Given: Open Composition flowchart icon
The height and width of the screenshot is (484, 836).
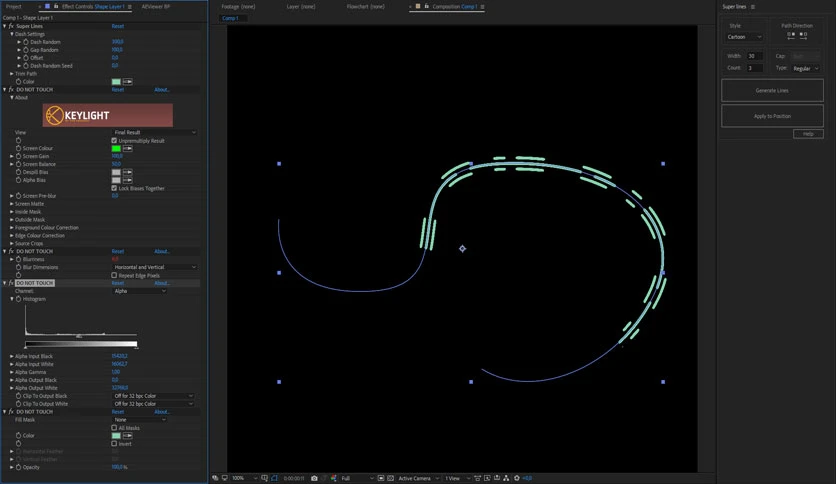Looking at the screenshot, I should 506,478.
